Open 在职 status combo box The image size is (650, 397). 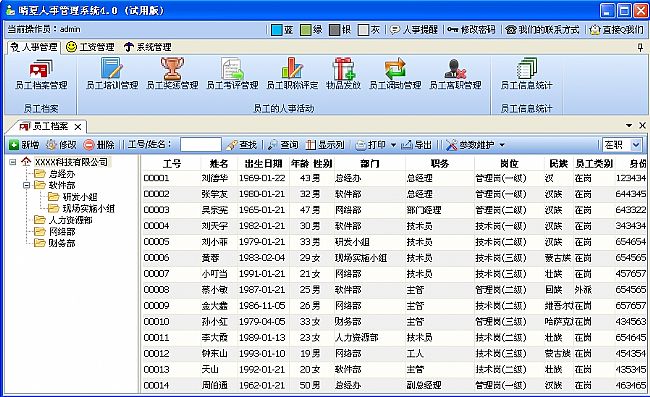coord(622,145)
